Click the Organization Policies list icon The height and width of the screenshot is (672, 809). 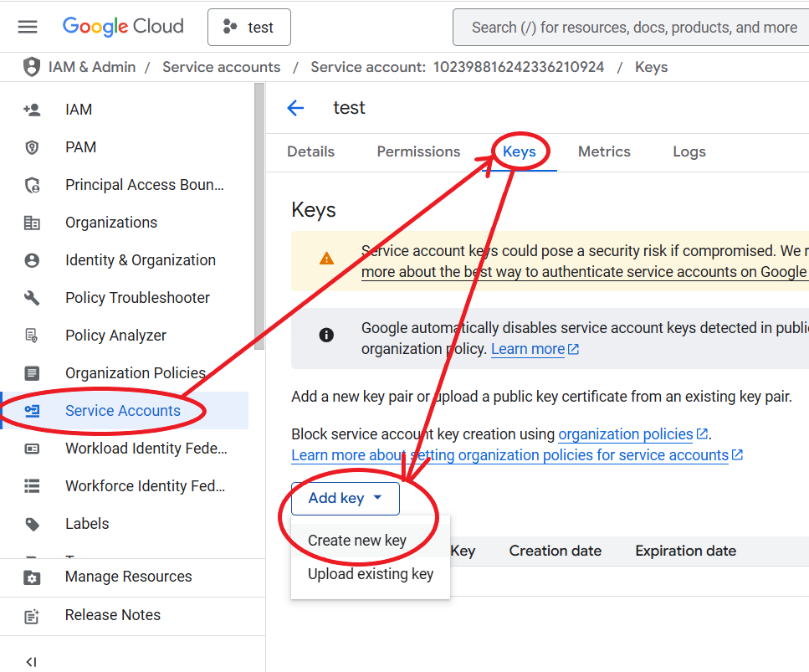tap(32, 373)
